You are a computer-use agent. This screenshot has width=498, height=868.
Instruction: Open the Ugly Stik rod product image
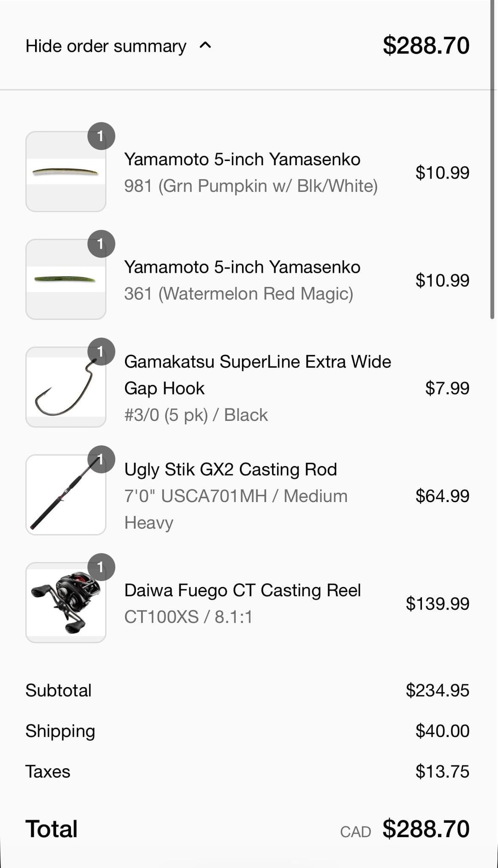(65, 495)
